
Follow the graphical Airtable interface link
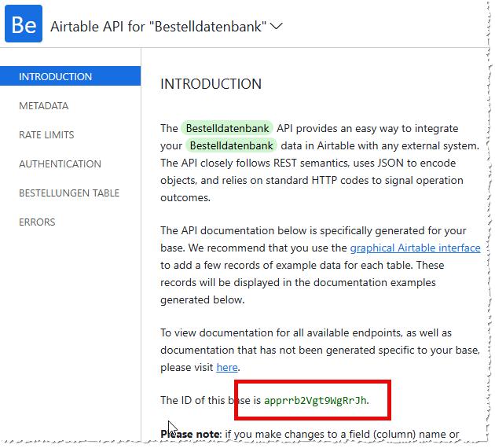point(415,248)
